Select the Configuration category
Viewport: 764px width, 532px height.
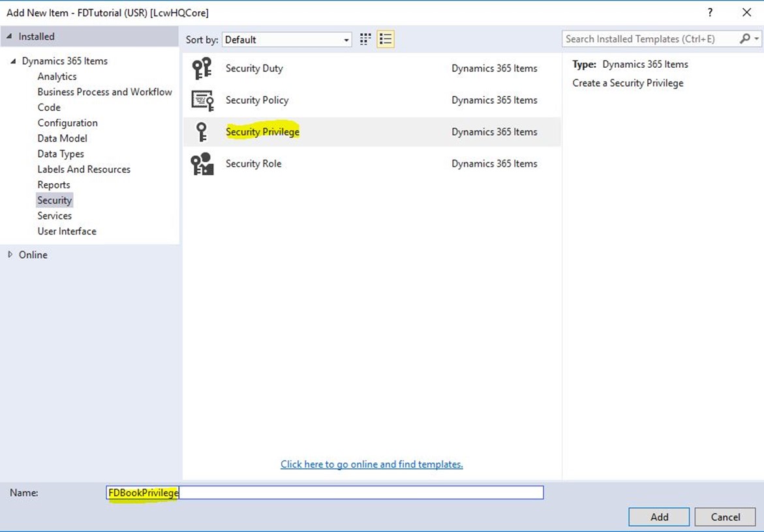click(x=68, y=123)
